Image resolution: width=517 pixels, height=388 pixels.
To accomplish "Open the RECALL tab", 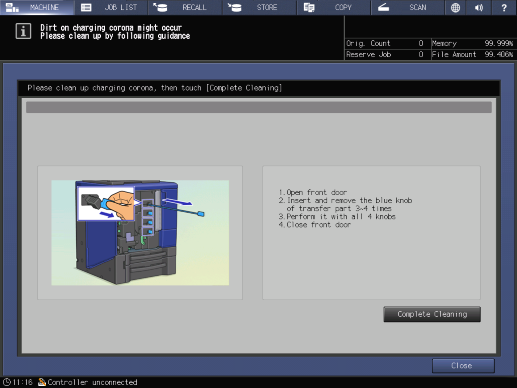I will pos(185,7).
